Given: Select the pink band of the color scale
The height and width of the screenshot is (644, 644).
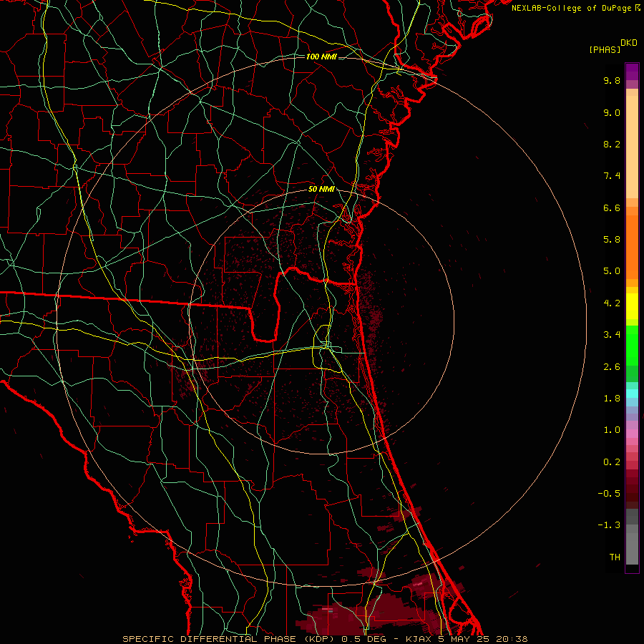Looking at the screenshot, I should (x=632, y=434).
